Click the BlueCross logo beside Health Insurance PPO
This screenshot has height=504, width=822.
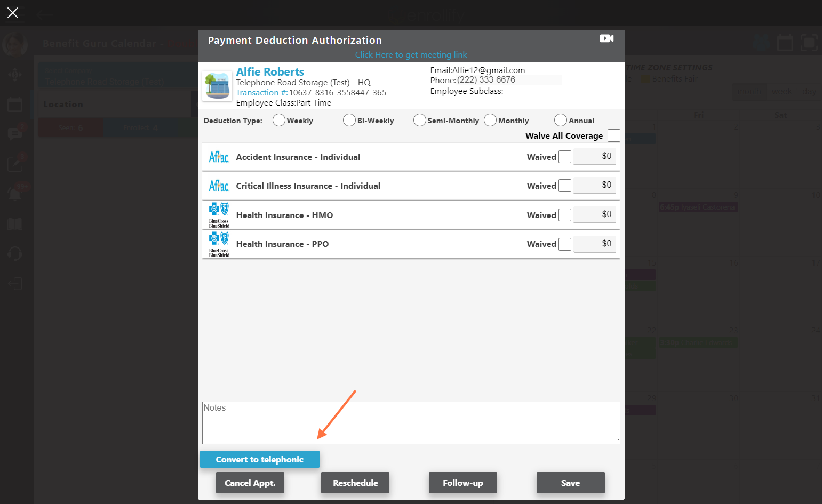[x=219, y=244]
